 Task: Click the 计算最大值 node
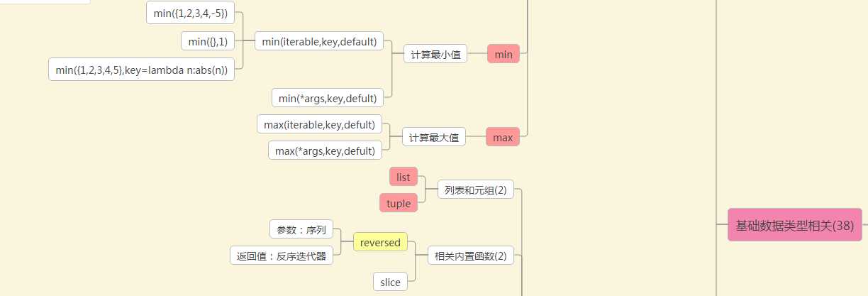click(x=434, y=137)
